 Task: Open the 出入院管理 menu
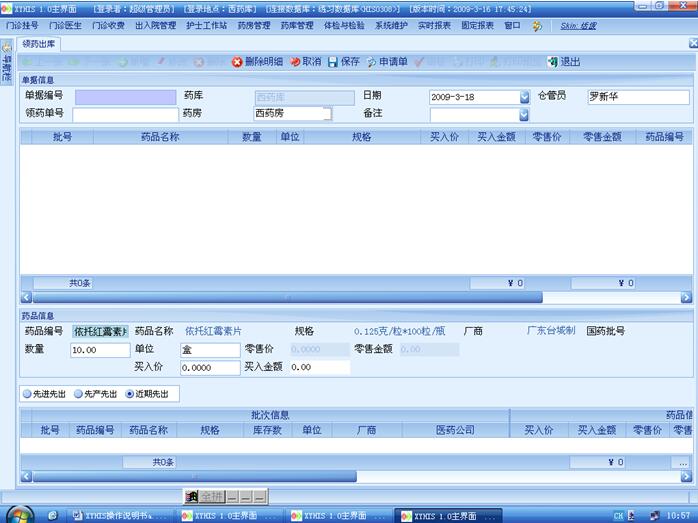156,25
